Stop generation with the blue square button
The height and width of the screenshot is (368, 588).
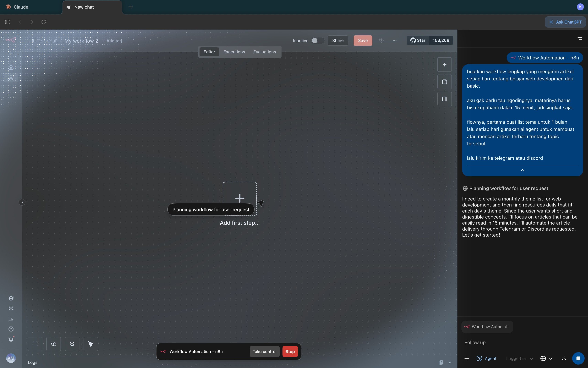578,358
